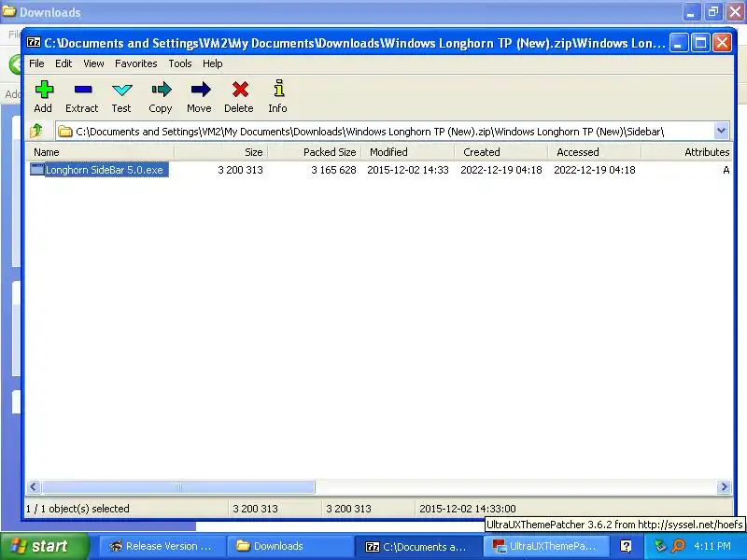The image size is (747, 560).
Task: Open the Favorites menu
Action: [x=135, y=63]
